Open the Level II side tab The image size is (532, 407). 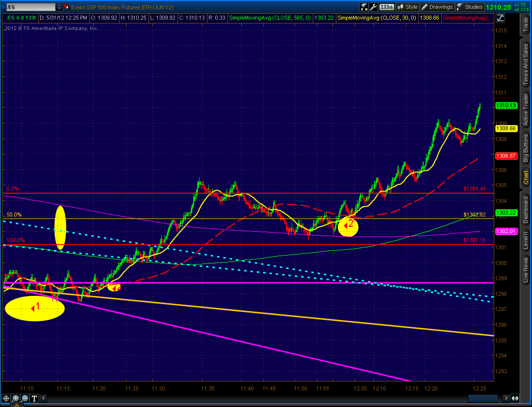pos(526,240)
